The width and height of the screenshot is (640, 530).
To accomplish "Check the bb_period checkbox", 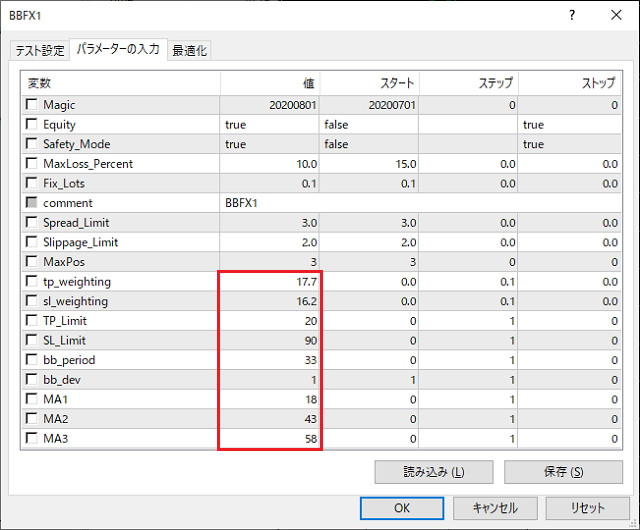I will [x=31, y=359].
